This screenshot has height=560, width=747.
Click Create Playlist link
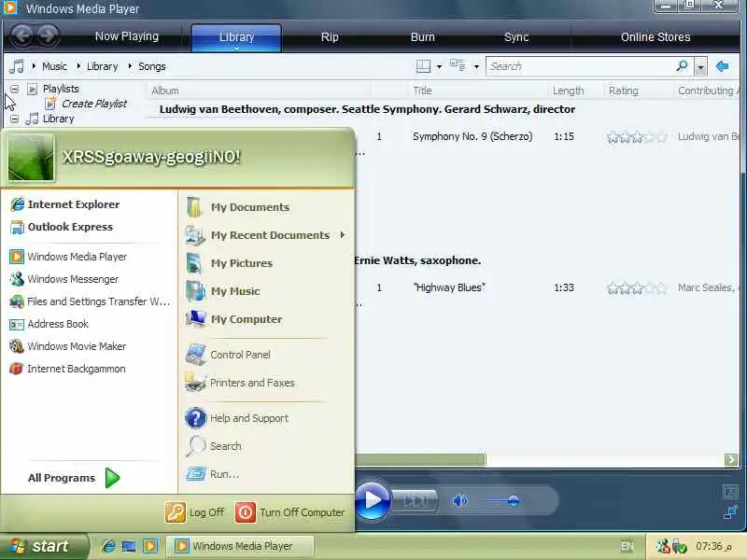[94, 104]
